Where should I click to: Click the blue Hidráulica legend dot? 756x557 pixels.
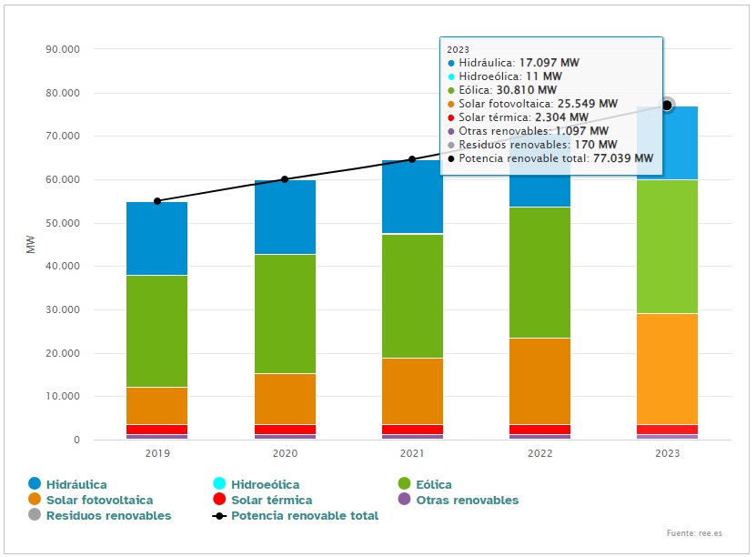tap(35, 483)
